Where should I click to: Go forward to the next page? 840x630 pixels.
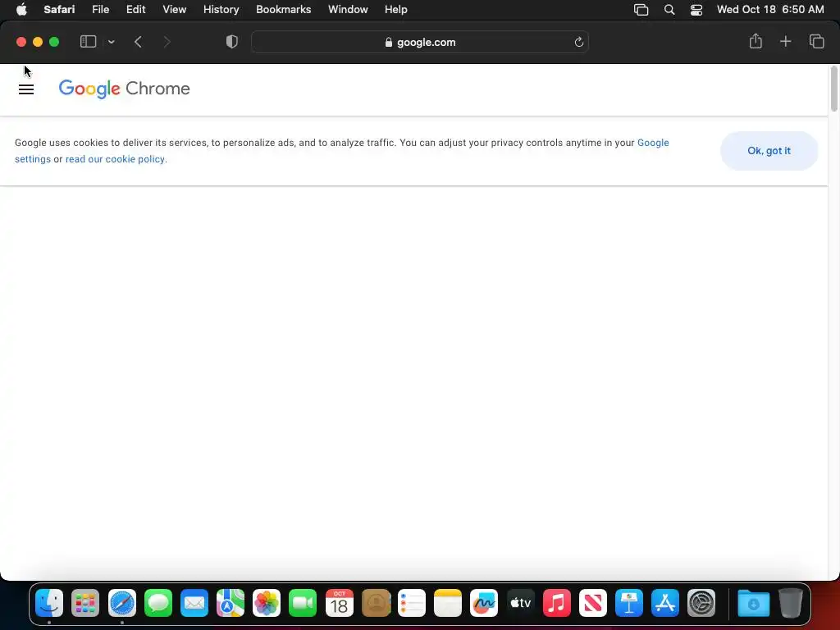(167, 42)
